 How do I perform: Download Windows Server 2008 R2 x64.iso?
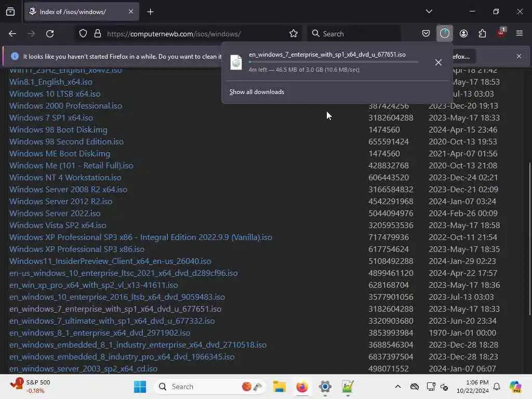68,189
